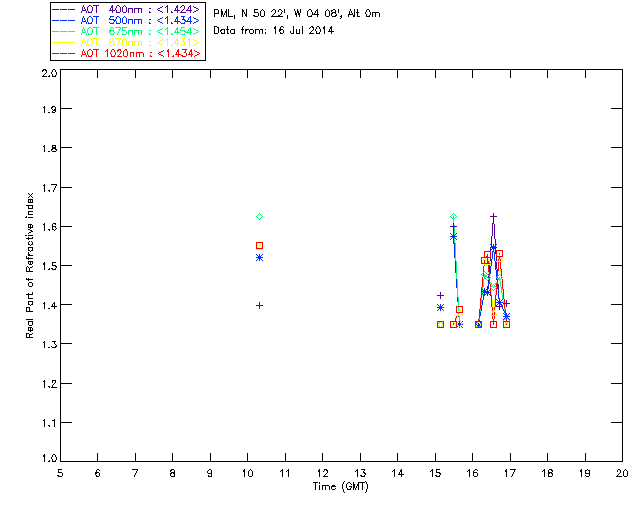Click the x-axis tick label 10

point(247,473)
